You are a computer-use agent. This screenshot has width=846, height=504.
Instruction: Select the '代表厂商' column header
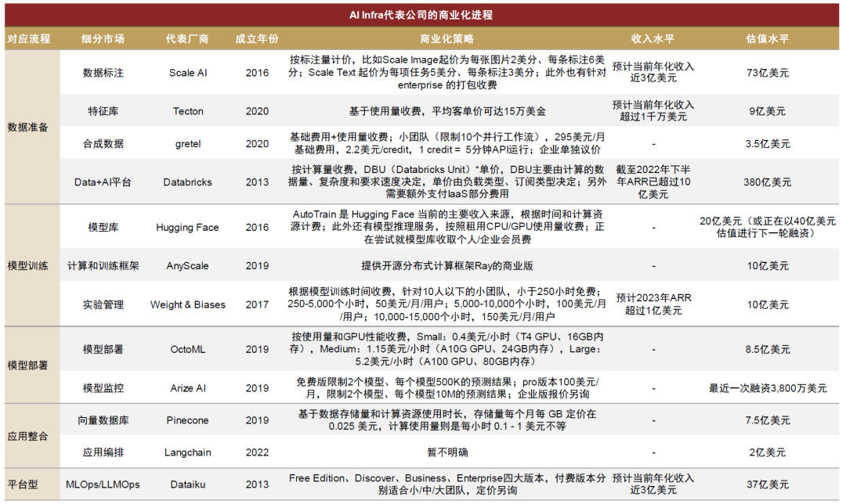click(x=187, y=39)
